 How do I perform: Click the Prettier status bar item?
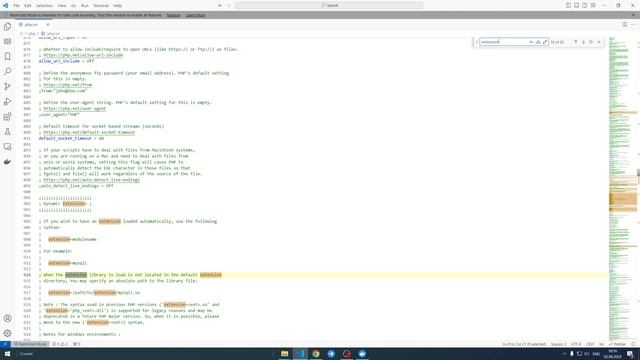tap(618, 344)
